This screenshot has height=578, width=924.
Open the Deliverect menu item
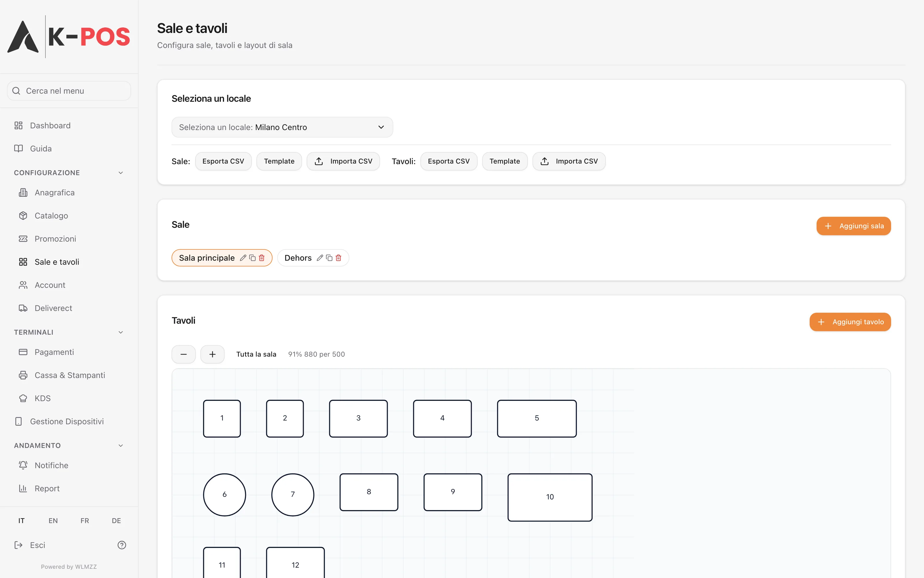pos(69,308)
